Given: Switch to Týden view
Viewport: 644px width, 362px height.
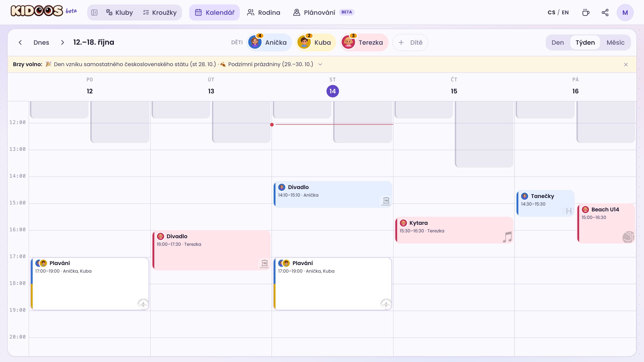Looking at the screenshot, I should click(x=585, y=42).
